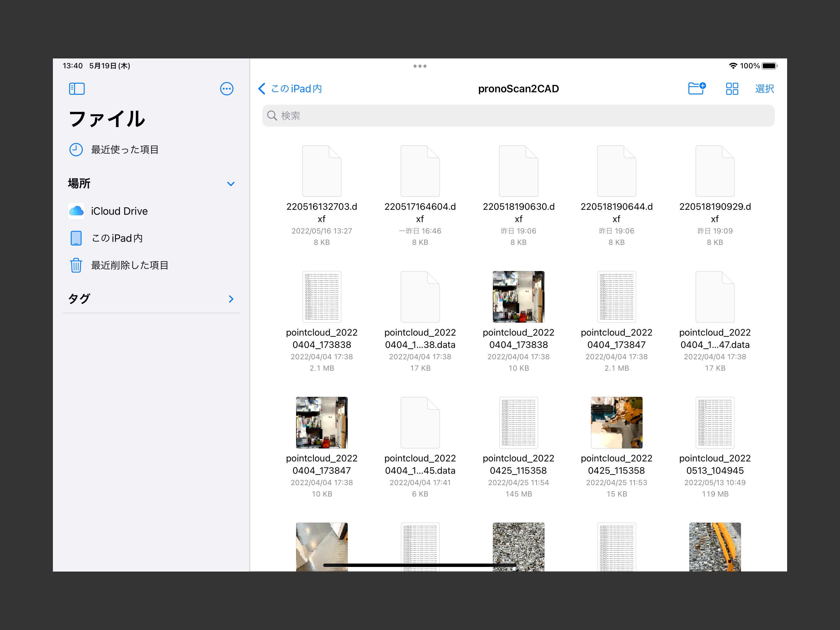Click the 145 MB size label
The image size is (840, 630).
[518, 494]
